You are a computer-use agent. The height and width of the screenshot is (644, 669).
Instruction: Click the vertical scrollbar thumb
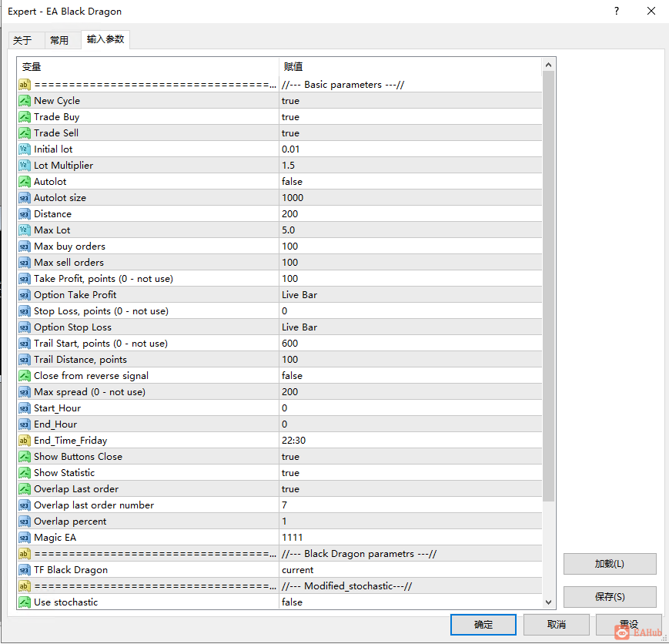coord(549,286)
